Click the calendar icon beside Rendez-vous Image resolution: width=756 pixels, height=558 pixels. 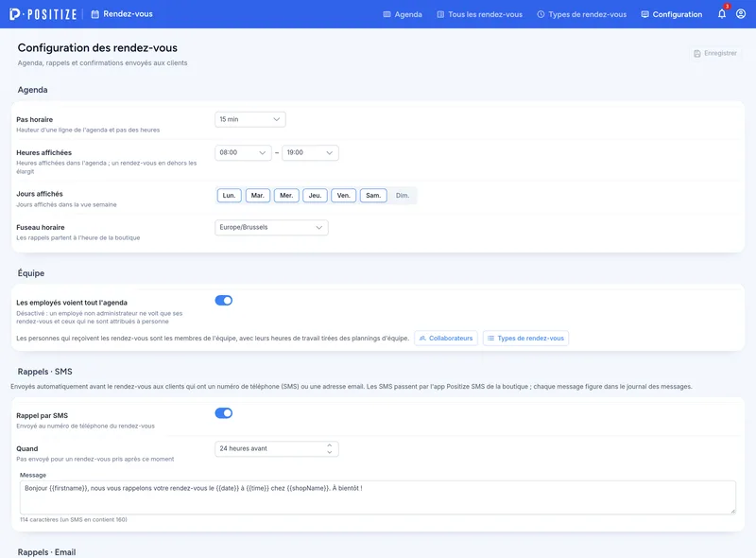coord(95,14)
